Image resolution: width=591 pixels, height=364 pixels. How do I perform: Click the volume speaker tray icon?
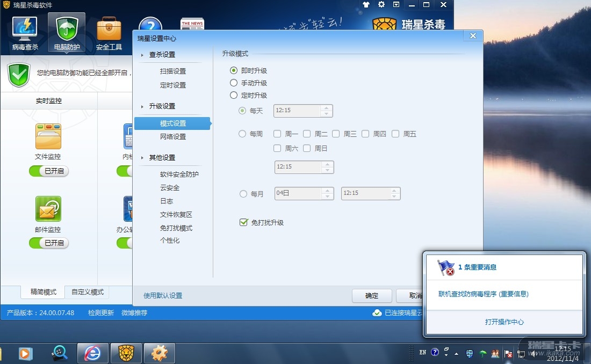click(x=534, y=353)
